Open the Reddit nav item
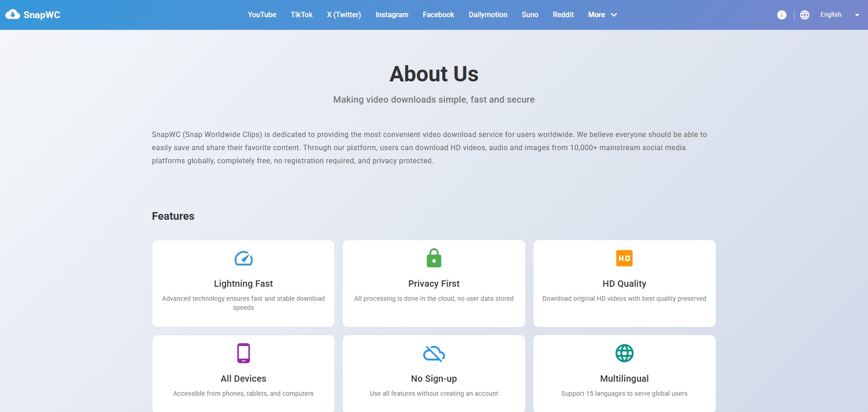 (x=563, y=14)
